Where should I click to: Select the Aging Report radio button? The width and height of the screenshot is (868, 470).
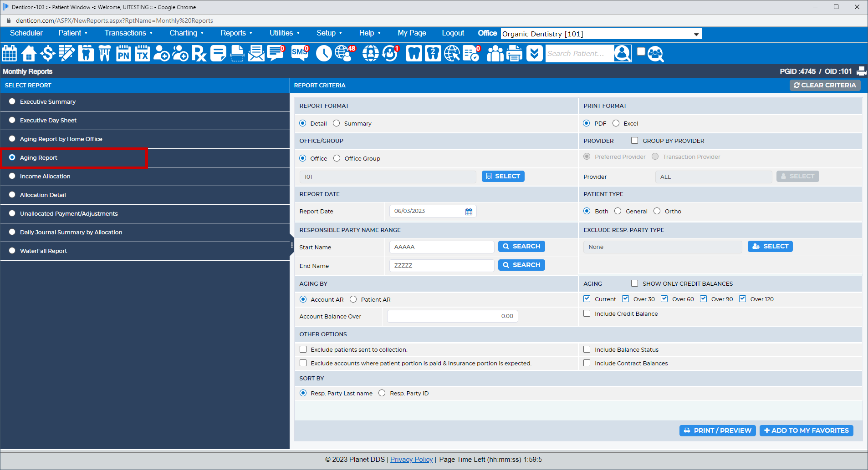[12, 157]
